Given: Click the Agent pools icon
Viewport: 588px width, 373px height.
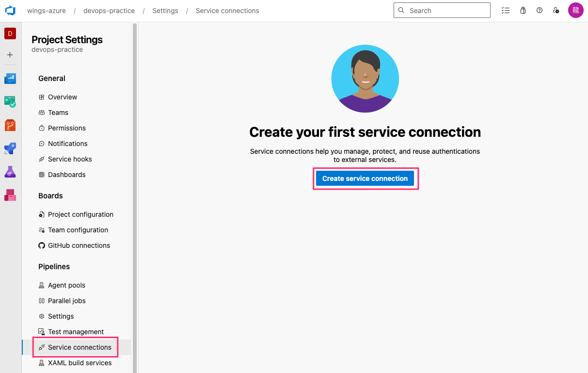Looking at the screenshot, I should tap(42, 285).
